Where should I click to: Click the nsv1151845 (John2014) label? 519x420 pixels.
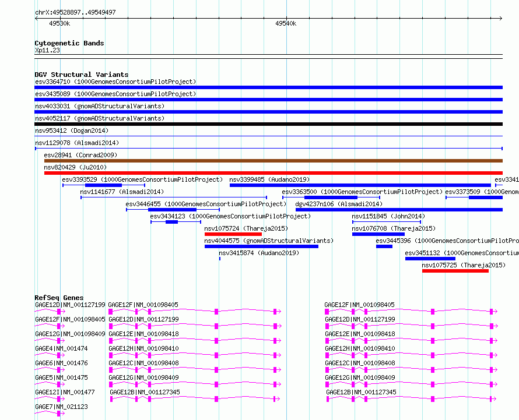(388, 216)
